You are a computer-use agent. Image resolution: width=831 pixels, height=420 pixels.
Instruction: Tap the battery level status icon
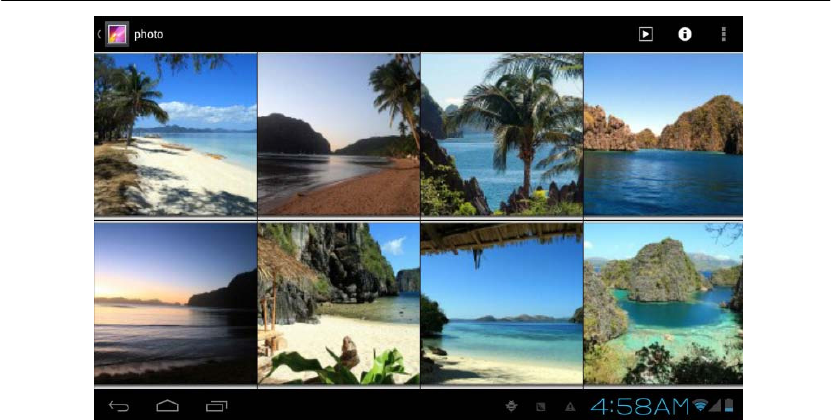[x=729, y=406]
